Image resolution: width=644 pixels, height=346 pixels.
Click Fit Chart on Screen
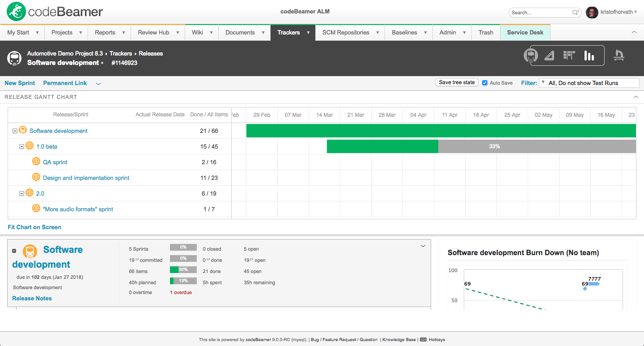[34, 227]
